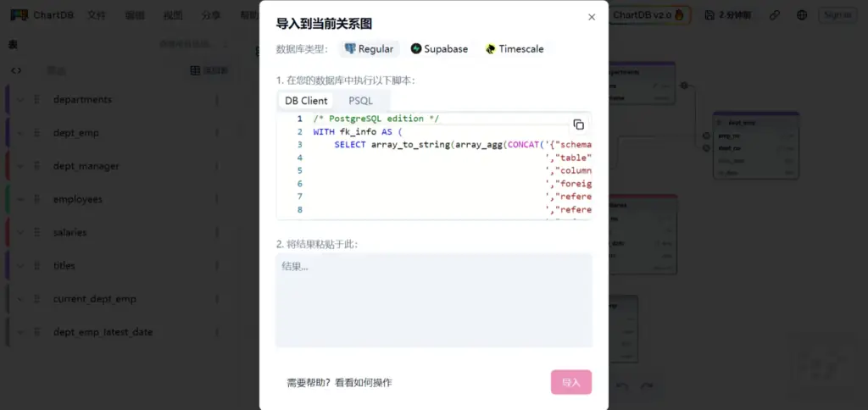Open language globe icon in header
Image resolution: width=868 pixels, height=410 pixels.
802,15
